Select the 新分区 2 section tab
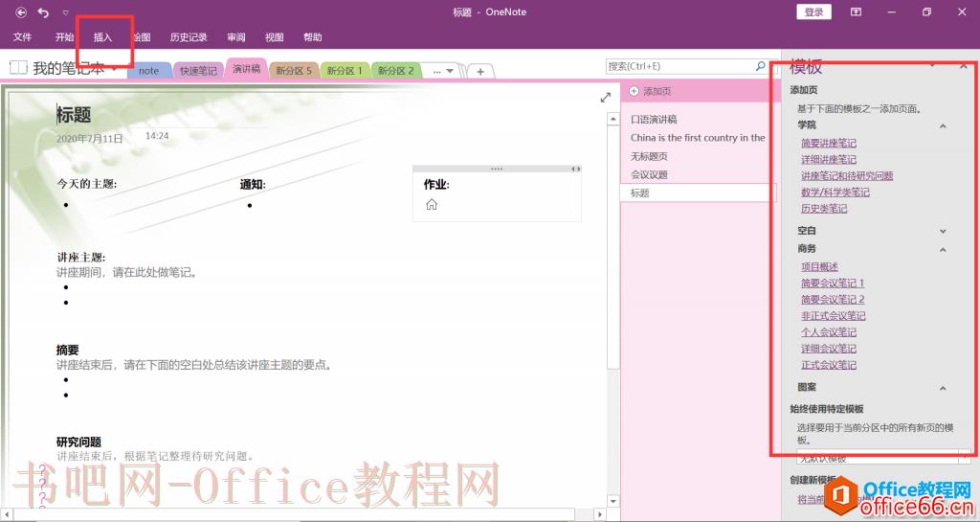The width and height of the screenshot is (980, 522). (x=395, y=71)
